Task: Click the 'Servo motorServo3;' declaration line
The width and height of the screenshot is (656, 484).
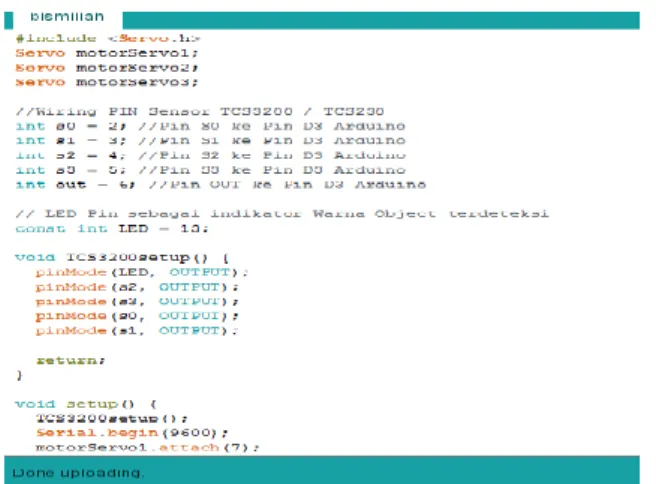Action: pyautogui.click(x=107, y=82)
